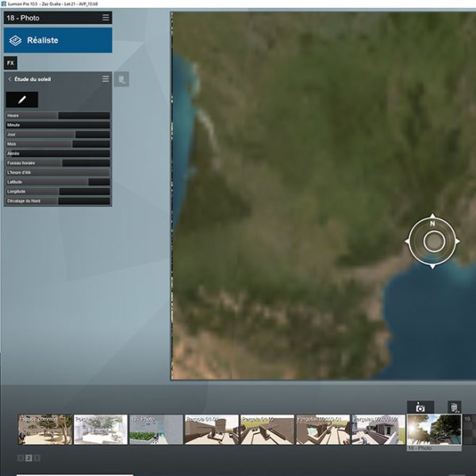Click the compass north arrow
This screenshot has width=476, height=476.
pos(432,217)
